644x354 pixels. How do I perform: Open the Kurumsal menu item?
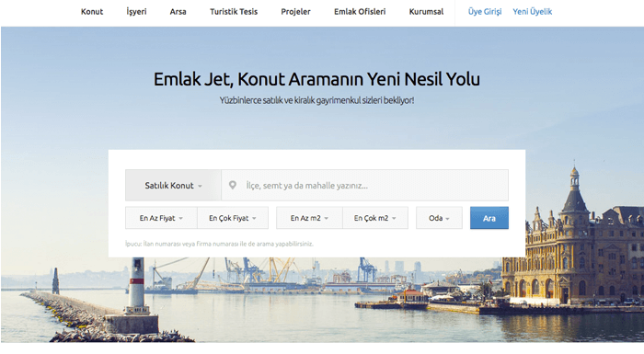click(426, 12)
